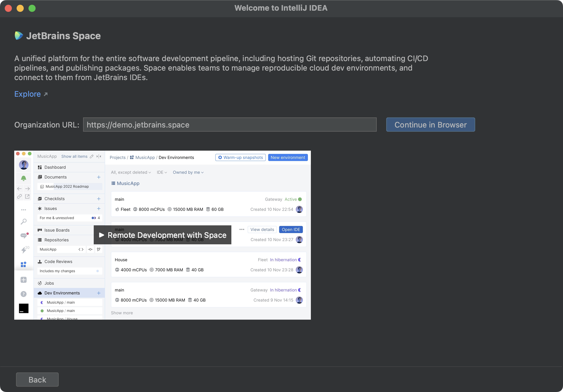The height and width of the screenshot is (392, 563).
Task: Expand the IDE filter dropdown
Action: 161,172
